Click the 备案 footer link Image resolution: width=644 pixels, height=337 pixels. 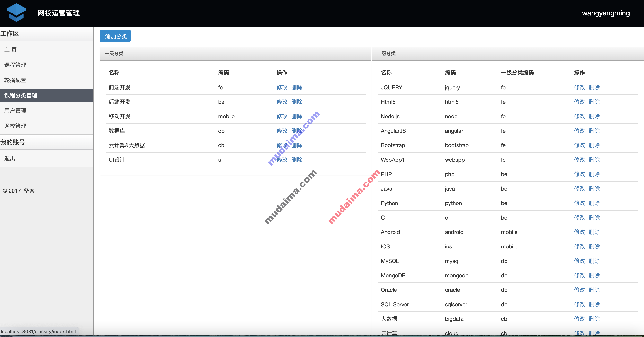(x=29, y=191)
